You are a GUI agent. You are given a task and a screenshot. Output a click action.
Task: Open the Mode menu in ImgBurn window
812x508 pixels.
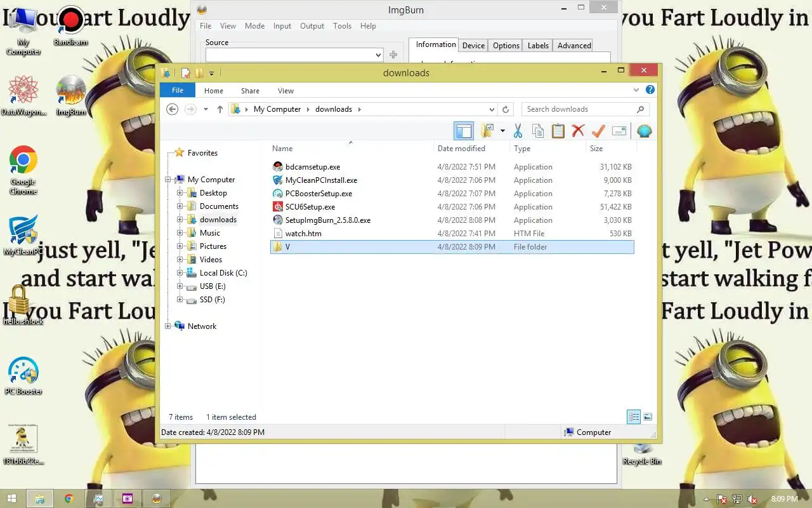[x=254, y=26]
